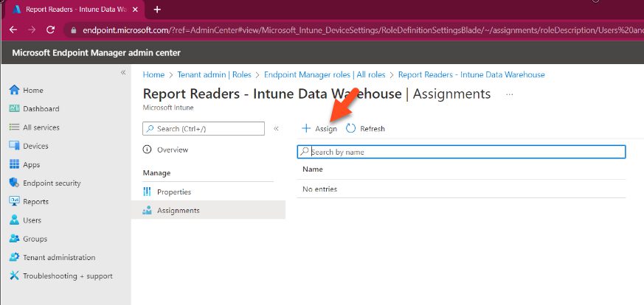Screen dimensions: 644x305
Task: Open the Properties menu item
Action: (174, 192)
